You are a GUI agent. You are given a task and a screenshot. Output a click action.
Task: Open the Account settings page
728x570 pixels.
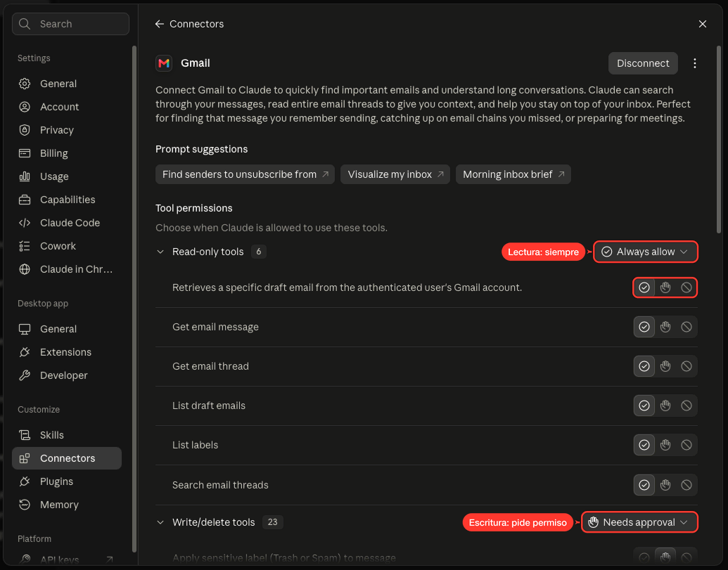67,107
